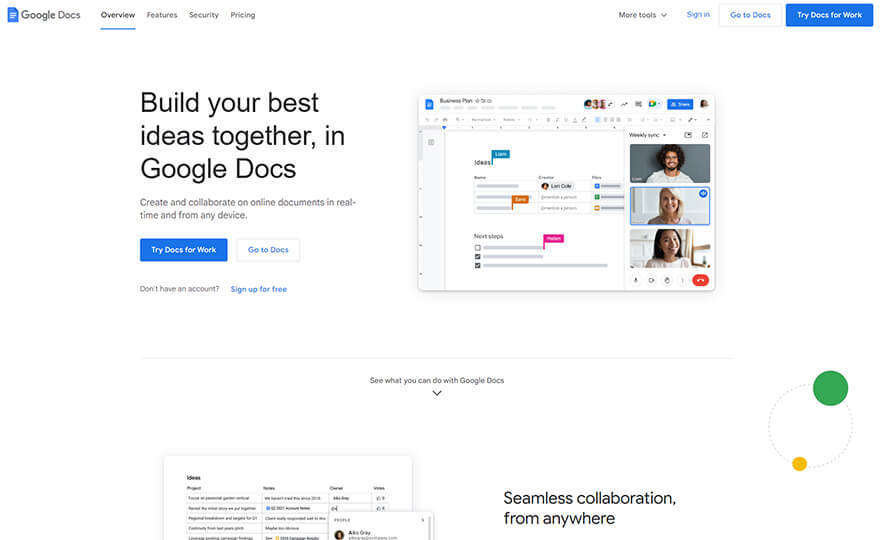Viewport: 880px width, 540px height.
Task: Click the large green circle decoration
Action: (830, 388)
